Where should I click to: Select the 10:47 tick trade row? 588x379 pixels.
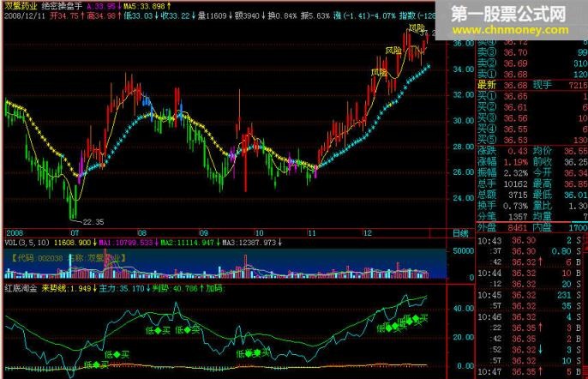coord(530,371)
